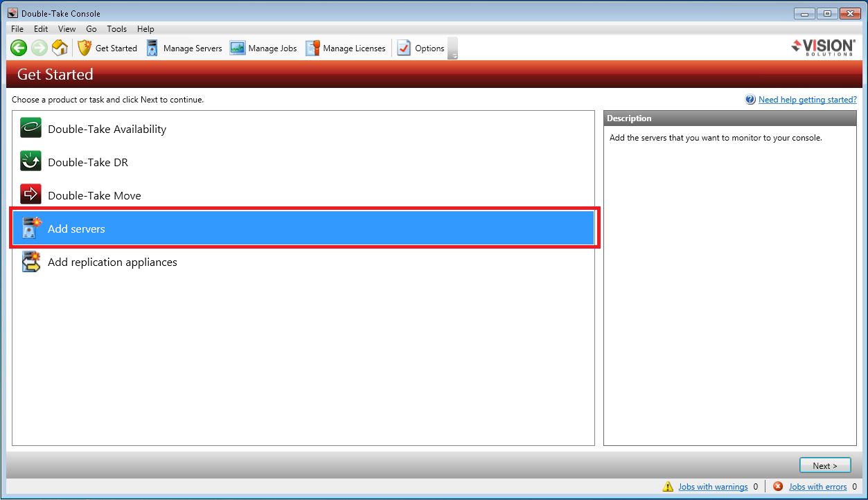The image size is (868, 500).
Task: Open the Help menu
Action: tap(145, 29)
